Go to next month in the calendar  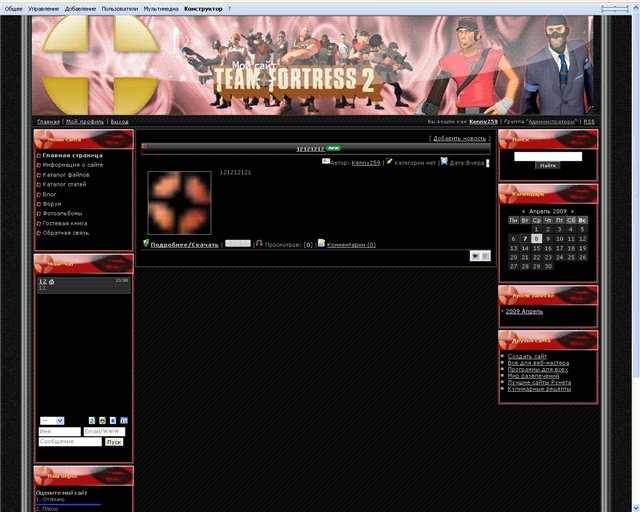tap(572, 211)
